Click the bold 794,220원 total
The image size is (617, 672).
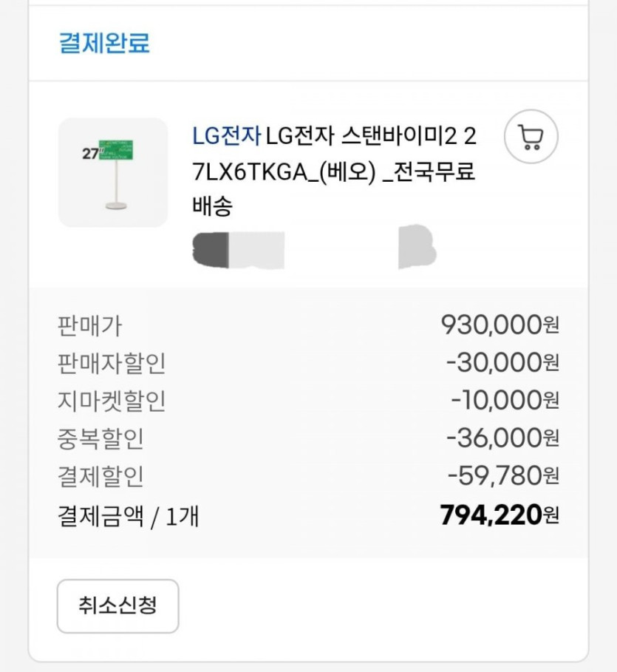499,515
